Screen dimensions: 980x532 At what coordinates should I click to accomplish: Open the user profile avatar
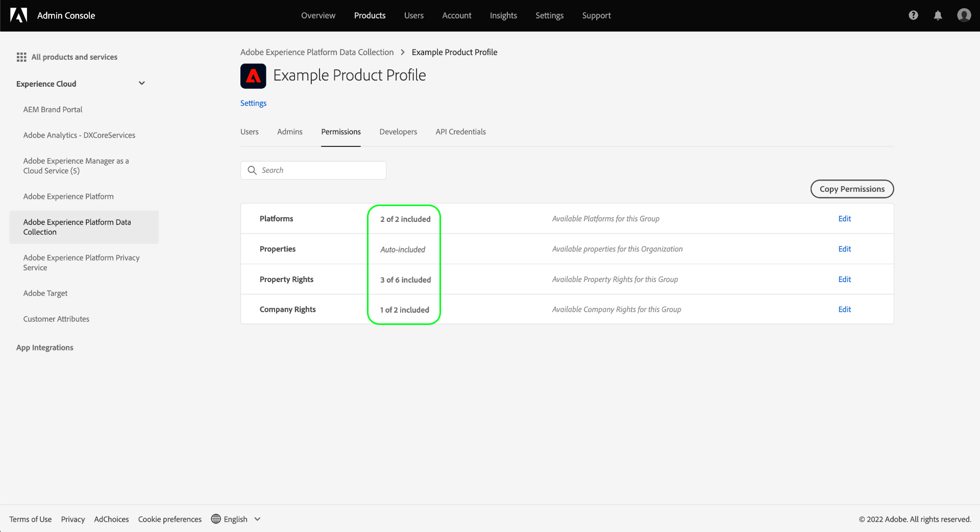click(964, 15)
